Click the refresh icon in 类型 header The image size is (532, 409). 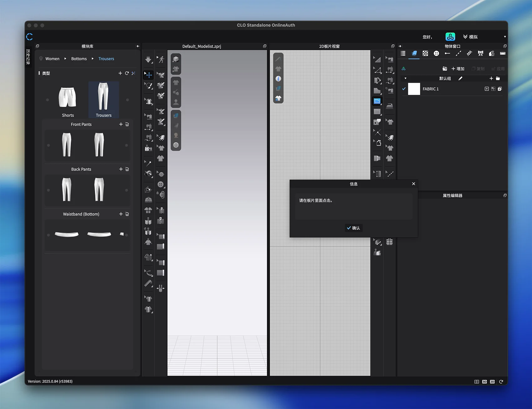(127, 73)
